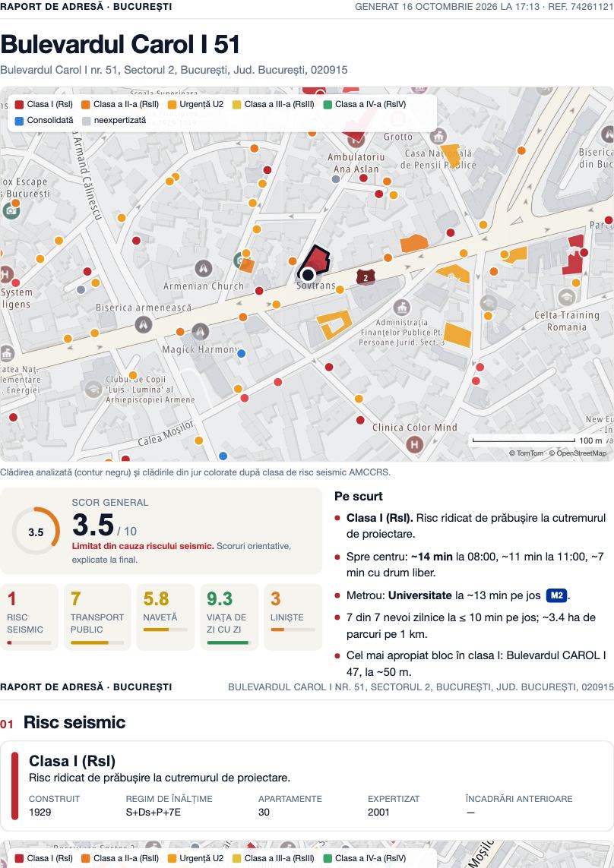Click the Biserica din Buc church icon
The image size is (614, 868).
607,134
